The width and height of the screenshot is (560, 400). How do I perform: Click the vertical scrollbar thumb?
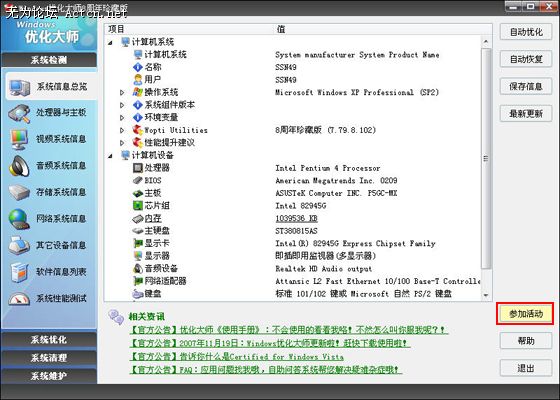click(x=486, y=158)
